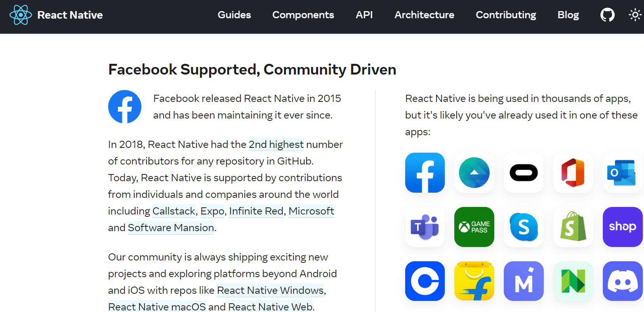644x312 pixels.
Task: Follow the React Native Windows link
Action: pyautogui.click(x=271, y=290)
